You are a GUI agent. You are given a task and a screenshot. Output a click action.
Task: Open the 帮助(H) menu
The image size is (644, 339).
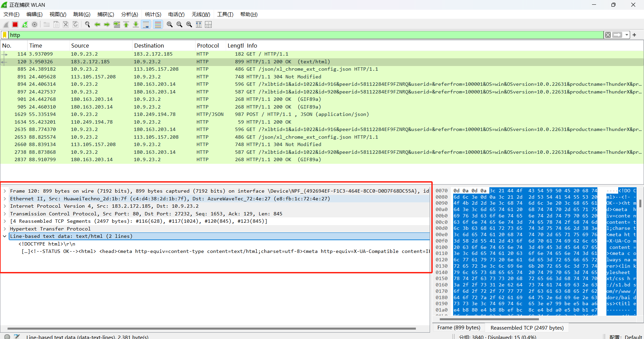(249, 14)
